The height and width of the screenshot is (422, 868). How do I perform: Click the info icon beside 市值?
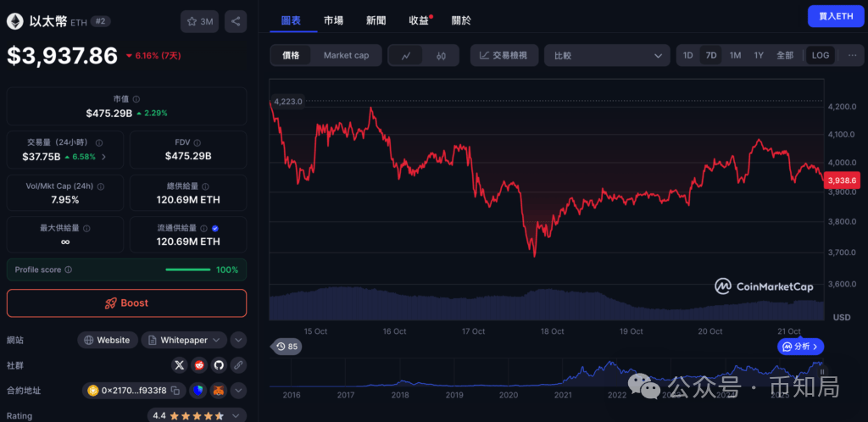[136, 99]
